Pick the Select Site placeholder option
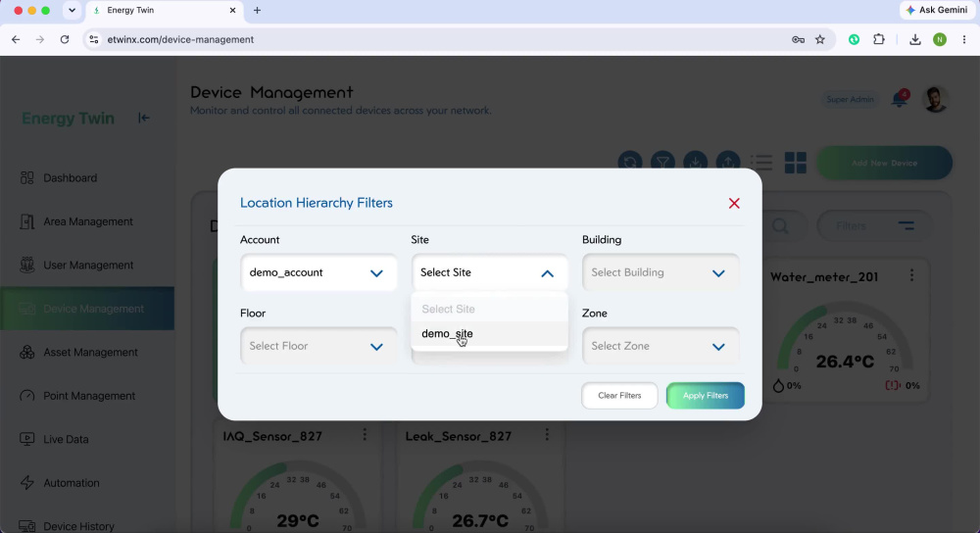980x533 pixels. coord(489,309)
